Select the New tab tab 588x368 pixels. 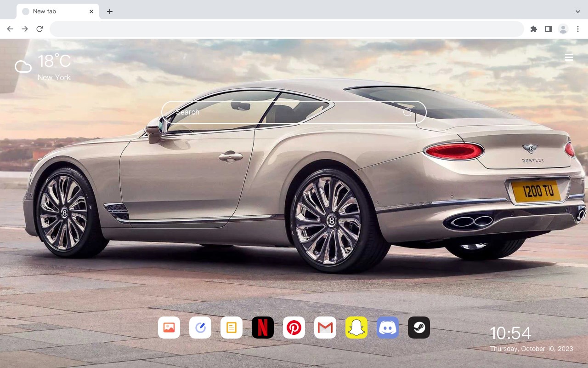pyautogui.click(x=58, y=11)
